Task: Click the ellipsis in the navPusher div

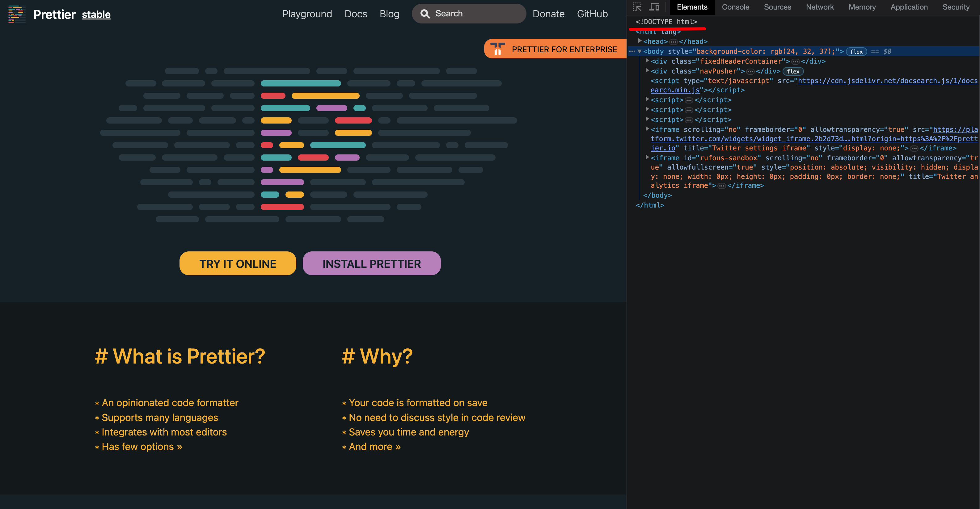Action: pyautogui.click(x=750, y=71)
